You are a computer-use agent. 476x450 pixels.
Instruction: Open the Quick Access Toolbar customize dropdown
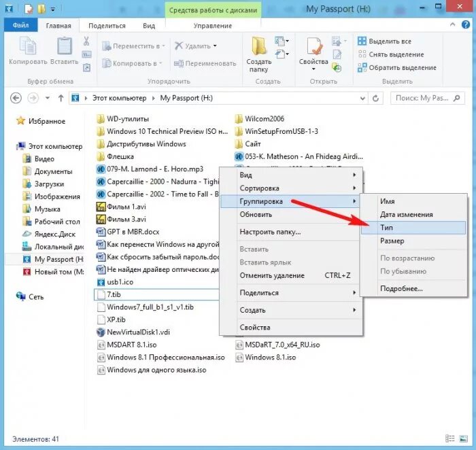point(53,10)
